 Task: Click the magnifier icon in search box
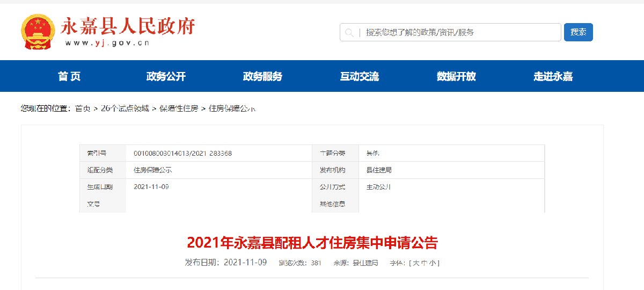coord(349,32)
